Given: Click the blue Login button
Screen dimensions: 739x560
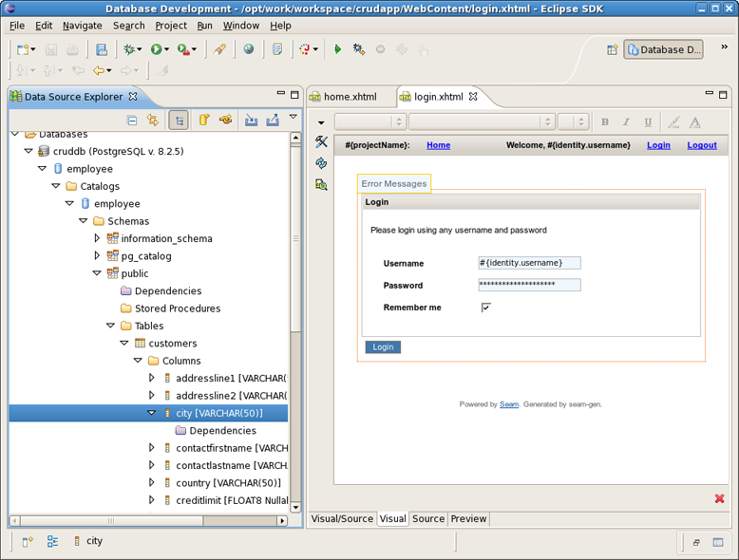Looking at the screenshot, I should [383, 347].
